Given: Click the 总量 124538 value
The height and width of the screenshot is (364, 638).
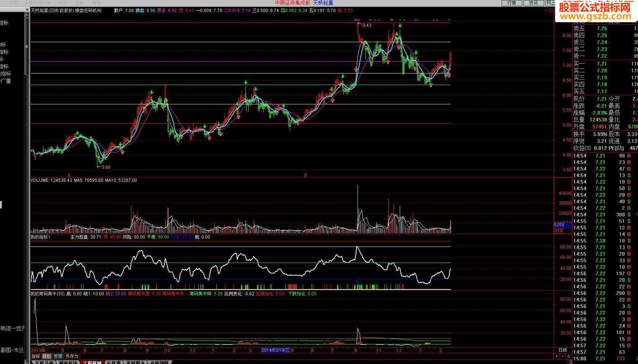Looking at the screenshot, I should pyautogui.click(x=598, y=120).
